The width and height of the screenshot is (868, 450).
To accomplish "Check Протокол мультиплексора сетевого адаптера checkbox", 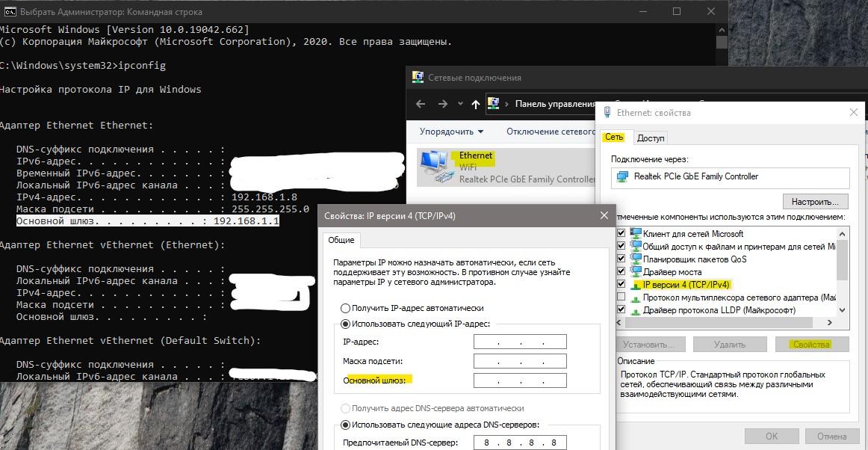I will coord(621,297).
